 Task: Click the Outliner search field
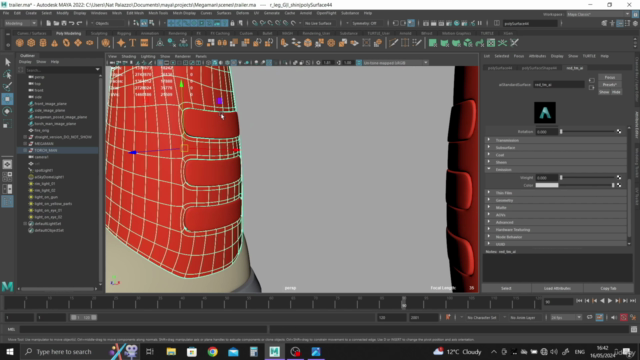60,70
